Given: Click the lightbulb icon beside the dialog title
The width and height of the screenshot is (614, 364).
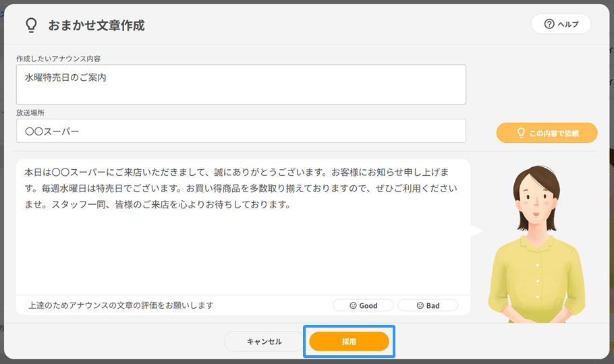Looking at the screenshot, I should (x=31, y=26).
